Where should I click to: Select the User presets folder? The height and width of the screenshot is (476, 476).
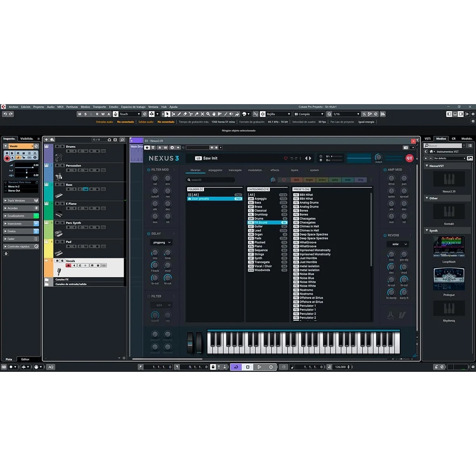pyautogui.click(x=215, y=198)
